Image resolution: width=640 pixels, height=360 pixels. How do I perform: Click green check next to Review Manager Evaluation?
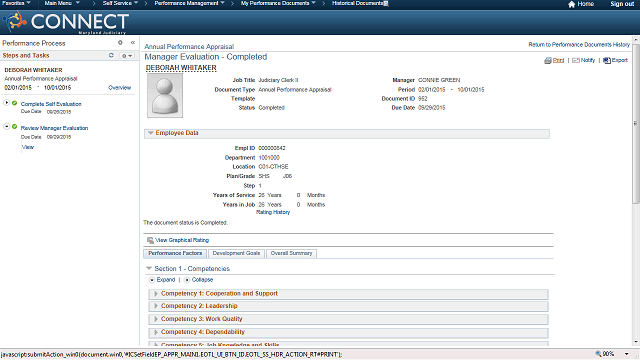point(15,127)
